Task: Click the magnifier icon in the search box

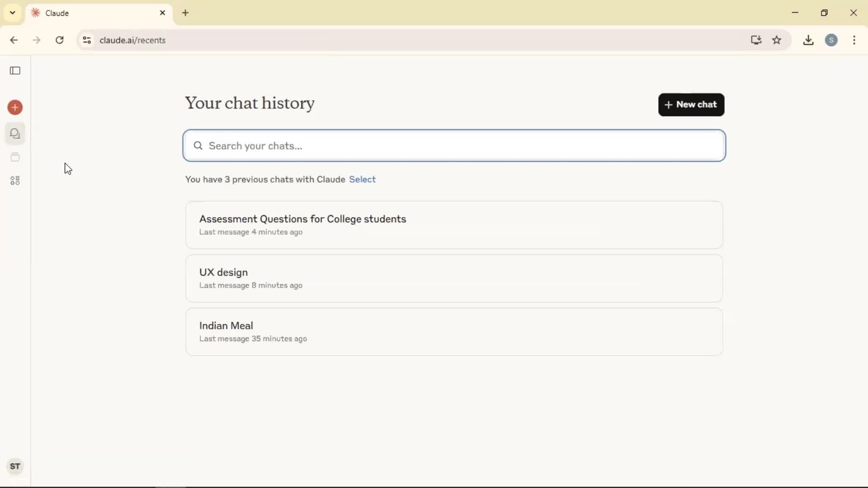Action: (x=198, y=145)
